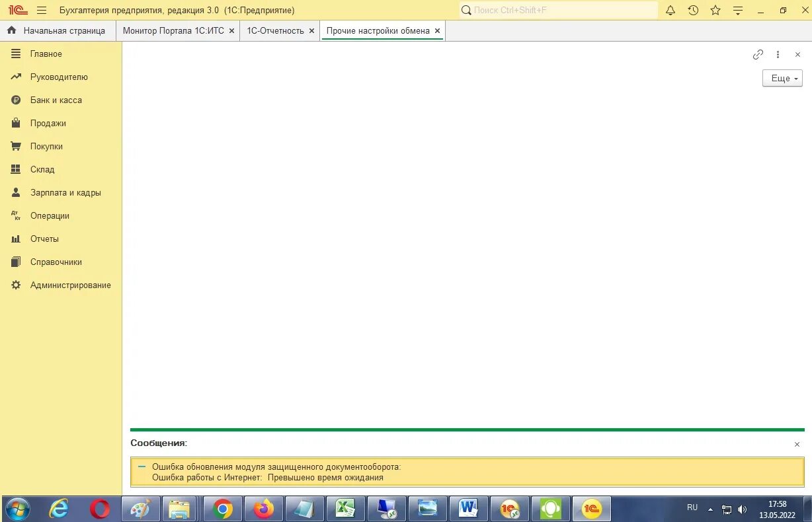812x522 pixels.
Task: Open the form's three-dot menu
Action: (x=778, y=55)
